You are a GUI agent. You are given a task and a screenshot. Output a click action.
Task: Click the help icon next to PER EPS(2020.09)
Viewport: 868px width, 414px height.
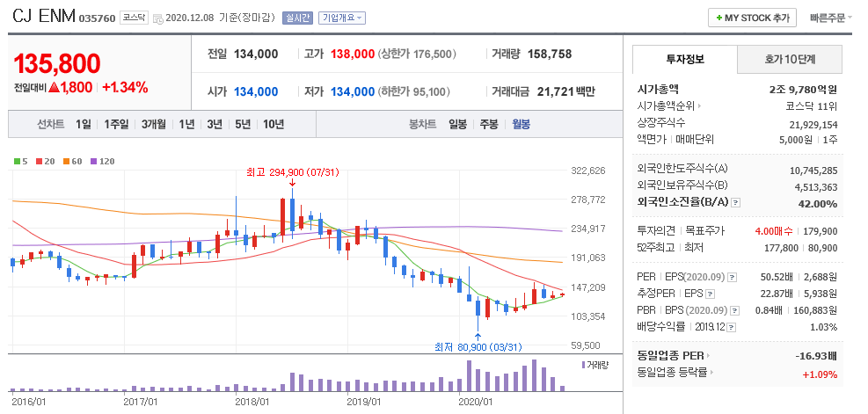click(x=733, y=277)
